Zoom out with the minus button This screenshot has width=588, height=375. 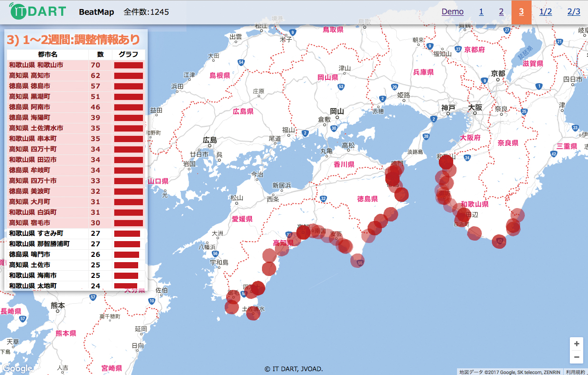577,357
